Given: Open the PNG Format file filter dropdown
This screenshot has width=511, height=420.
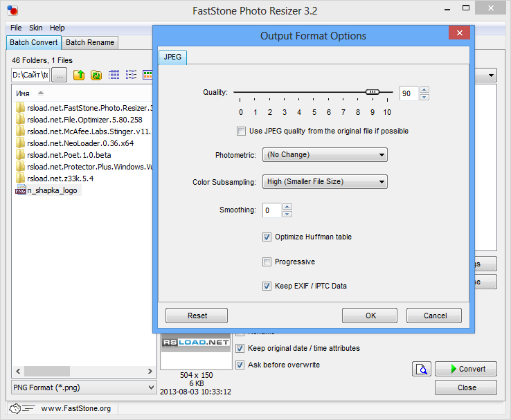Looking at the screenshot, I should pyautogui.click(x=84, y=387).
